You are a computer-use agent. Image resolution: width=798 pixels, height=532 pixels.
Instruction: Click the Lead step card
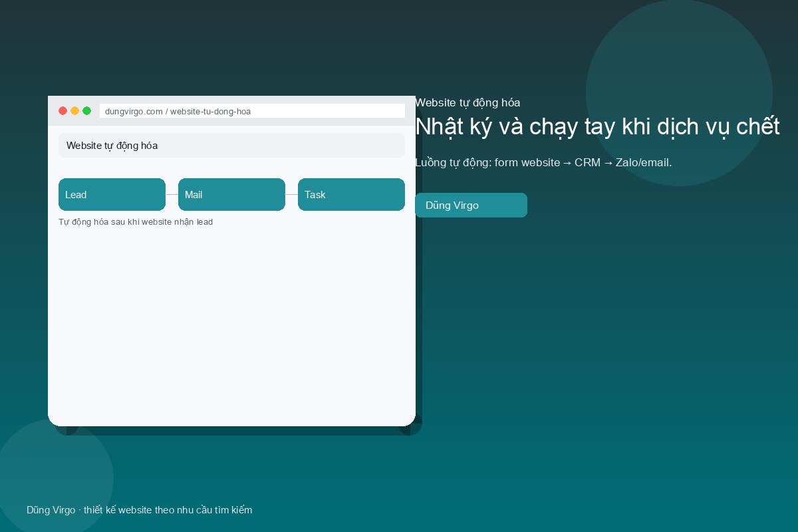coord(112,194)
